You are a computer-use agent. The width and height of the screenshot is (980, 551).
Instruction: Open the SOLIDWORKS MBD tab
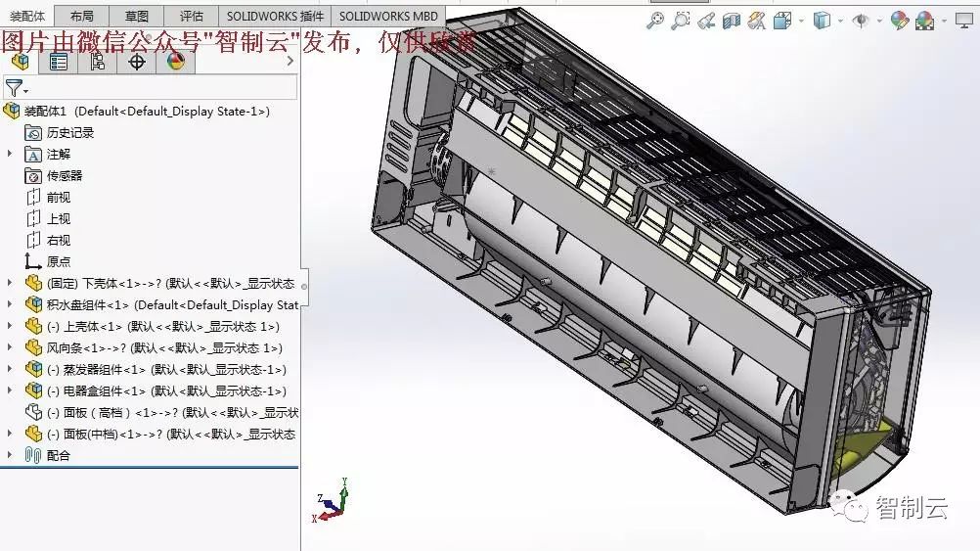click(388, 16)
